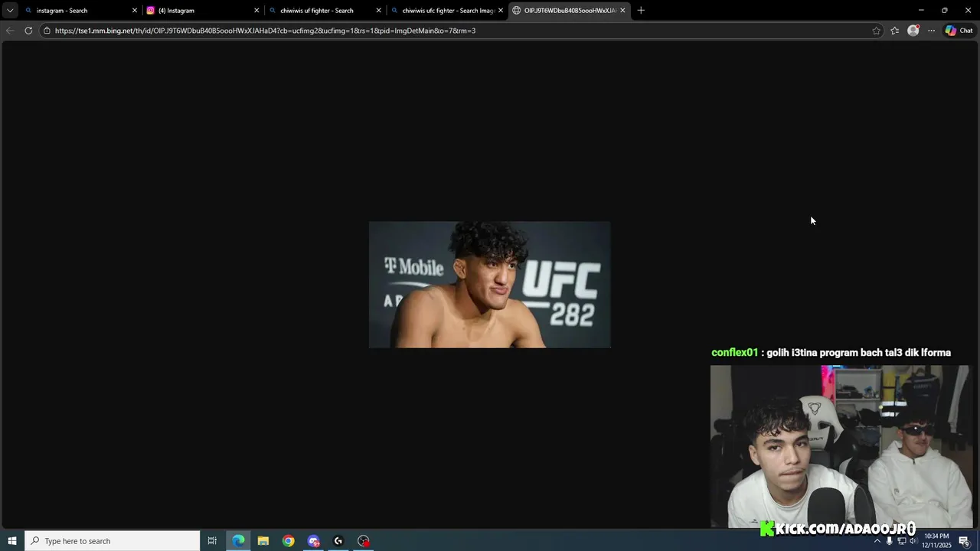View site information lock icon
980x551 pixels.
pos(47,31)
